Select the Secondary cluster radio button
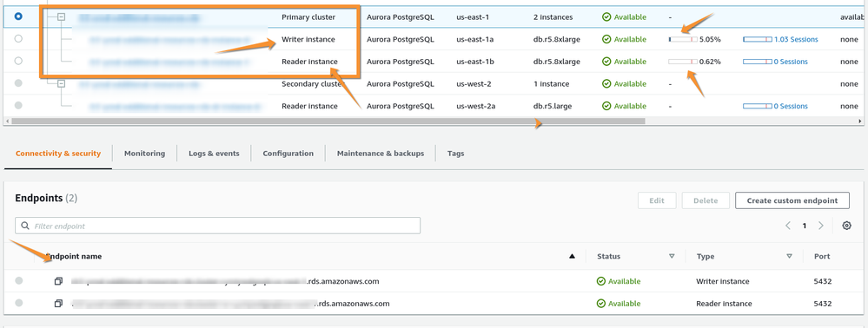 (x=18, y=83)
